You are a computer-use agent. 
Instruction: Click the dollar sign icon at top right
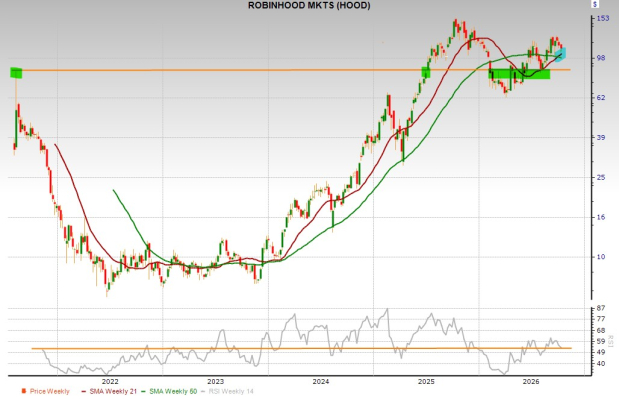click(595, 4)
